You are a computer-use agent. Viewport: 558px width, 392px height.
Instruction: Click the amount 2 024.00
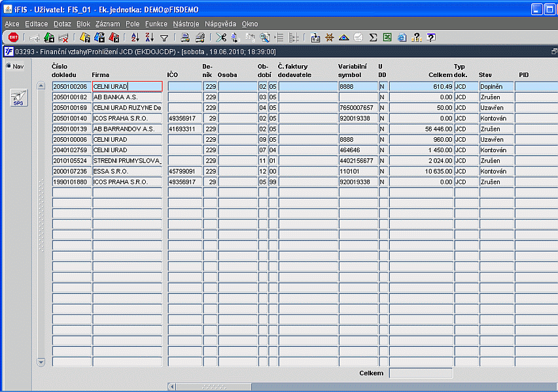click(x=421, y=161)
